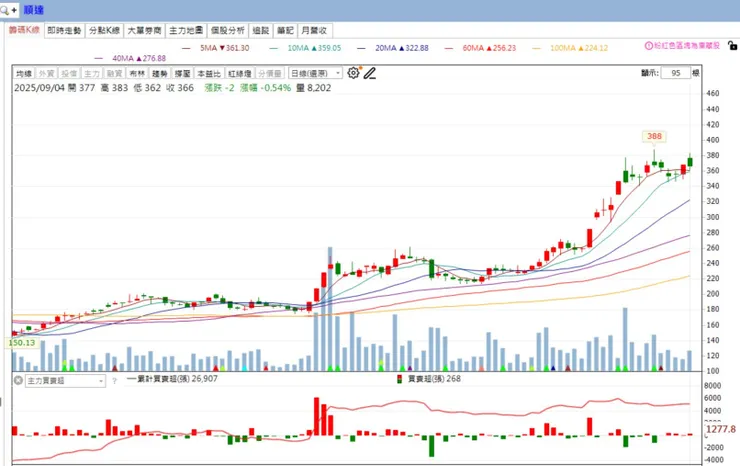Toggle the 均線 moving average overlay
This screenshot has width=740, height=466.
click(24, 73)
